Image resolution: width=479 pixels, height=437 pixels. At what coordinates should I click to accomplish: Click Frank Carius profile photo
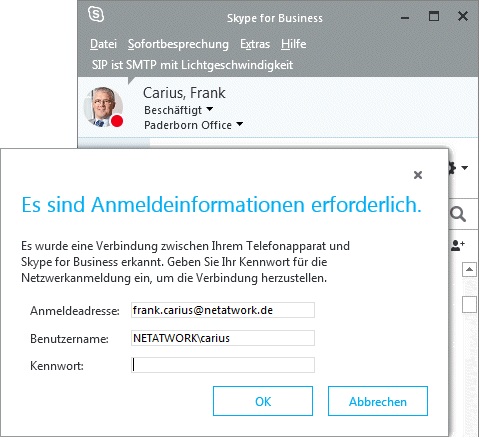click(103, 107)
